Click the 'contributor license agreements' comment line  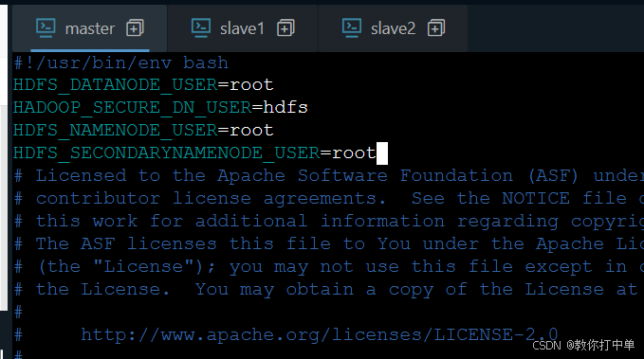pyautogui.click(x=328, y=199)
